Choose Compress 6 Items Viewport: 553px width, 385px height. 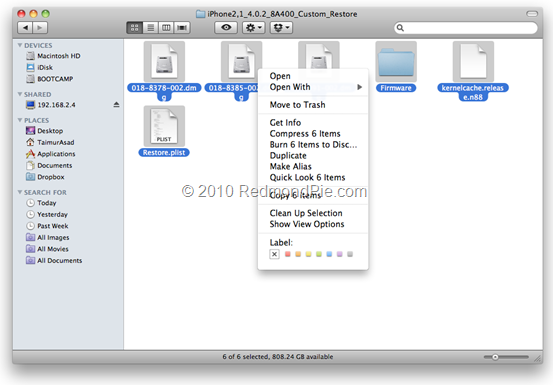pos(313,134)
